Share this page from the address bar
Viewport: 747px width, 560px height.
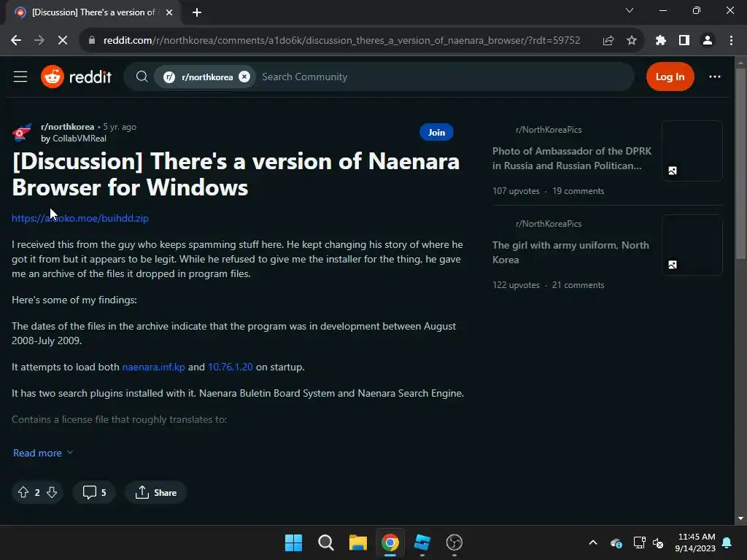click(x=608, y=41)
